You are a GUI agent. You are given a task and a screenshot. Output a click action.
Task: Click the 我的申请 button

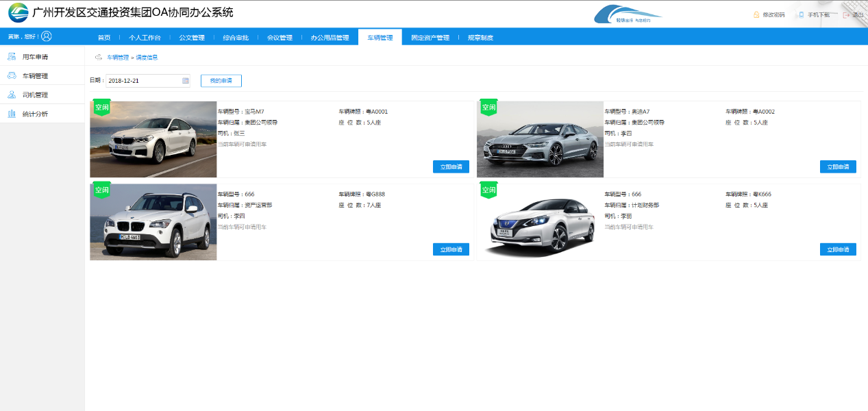pos(221,81)
